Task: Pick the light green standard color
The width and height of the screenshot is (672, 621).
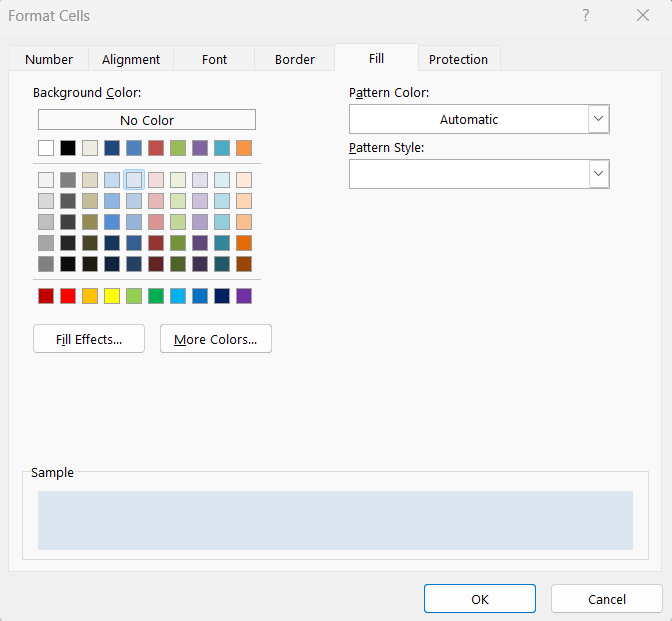Action: 134,296
